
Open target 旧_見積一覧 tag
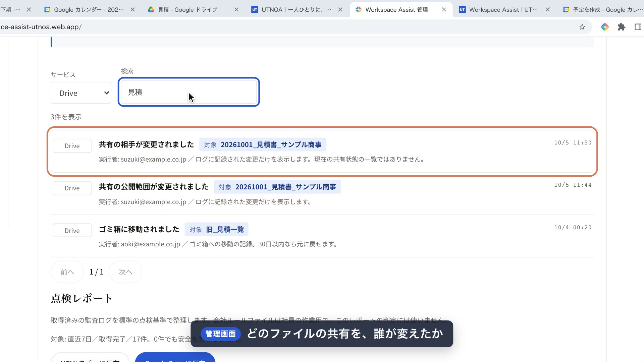216,229
